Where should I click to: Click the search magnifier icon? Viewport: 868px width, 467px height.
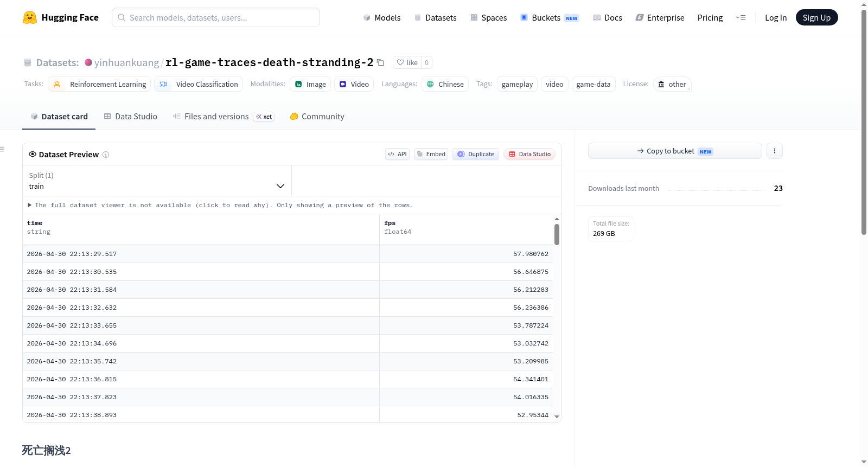tap(122, 17)
